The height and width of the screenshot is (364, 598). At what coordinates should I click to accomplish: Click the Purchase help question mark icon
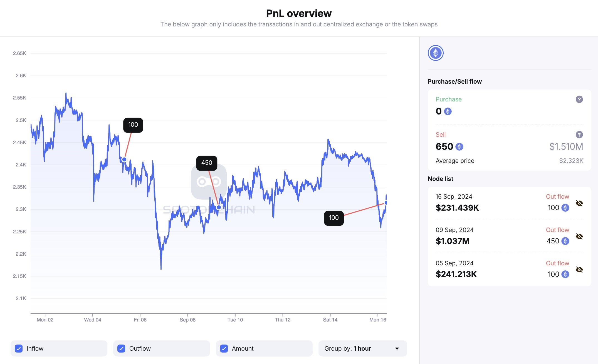tap(579, 99)
